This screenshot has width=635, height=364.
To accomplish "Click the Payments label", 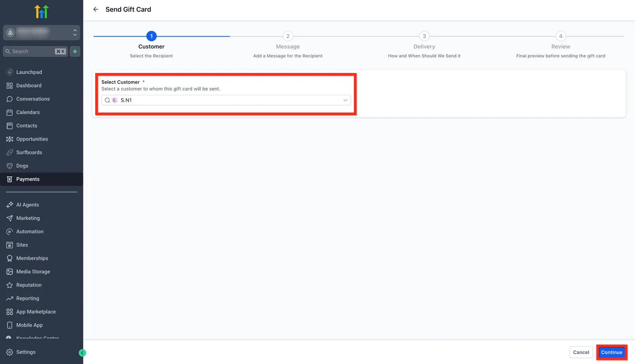I will click(x=28, y=179).
